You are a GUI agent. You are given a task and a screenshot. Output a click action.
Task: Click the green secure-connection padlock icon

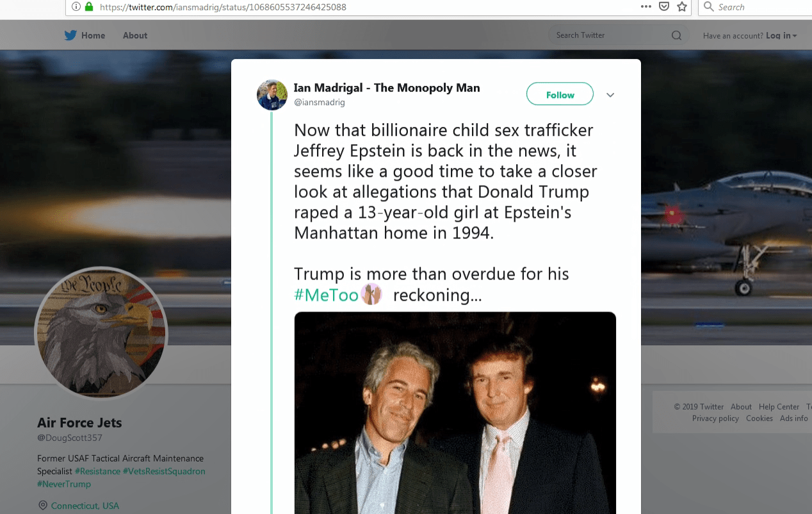click(x=89, y=7)
